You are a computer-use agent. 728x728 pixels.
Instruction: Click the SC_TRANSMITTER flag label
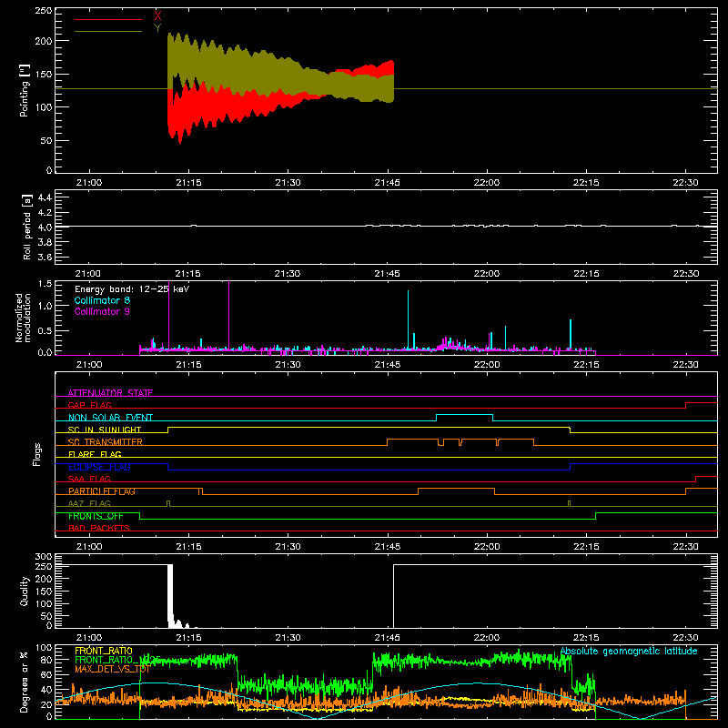106,442
